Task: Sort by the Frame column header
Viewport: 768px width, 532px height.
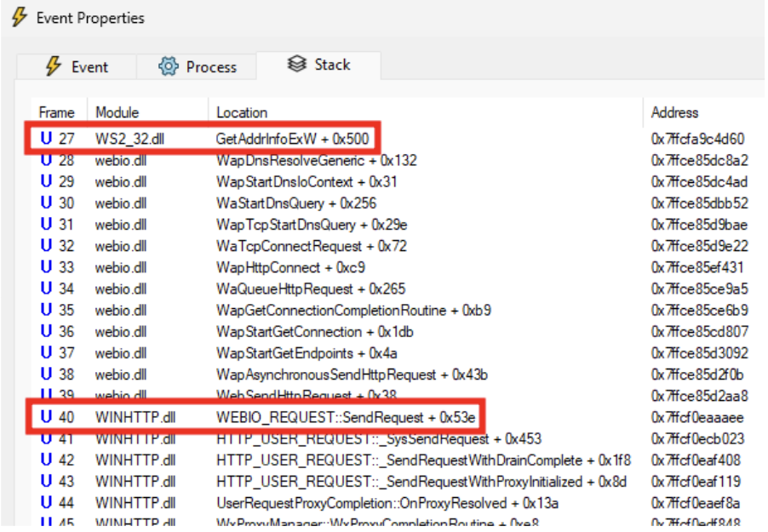Action: point(56,112)
